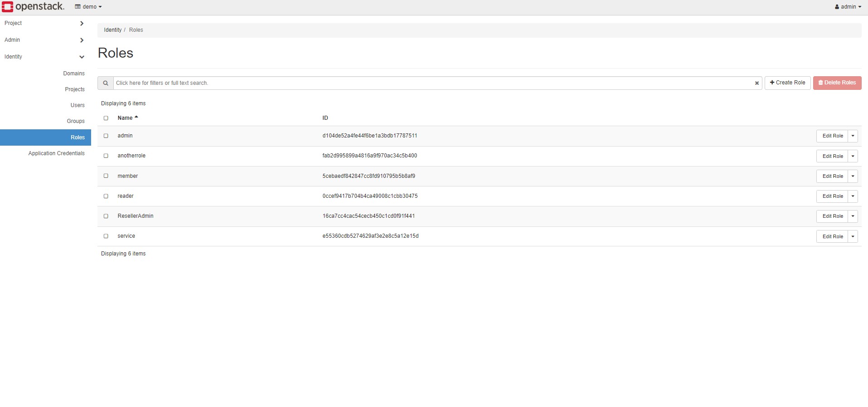
Task: Open the demo project dropdown
Action: pos(89,7)
